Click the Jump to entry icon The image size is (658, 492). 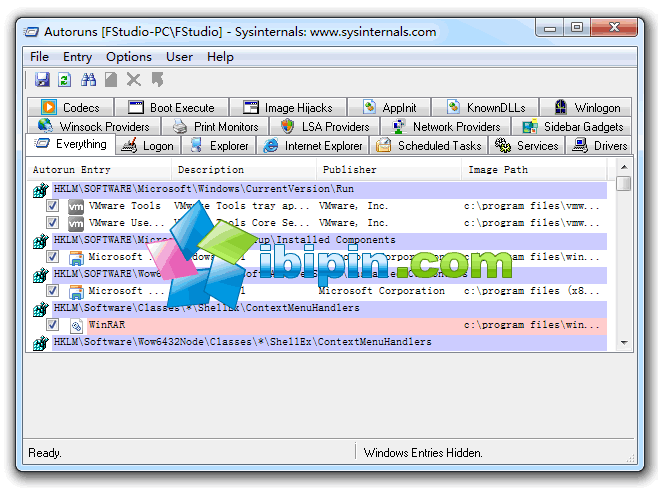(157, 79)
